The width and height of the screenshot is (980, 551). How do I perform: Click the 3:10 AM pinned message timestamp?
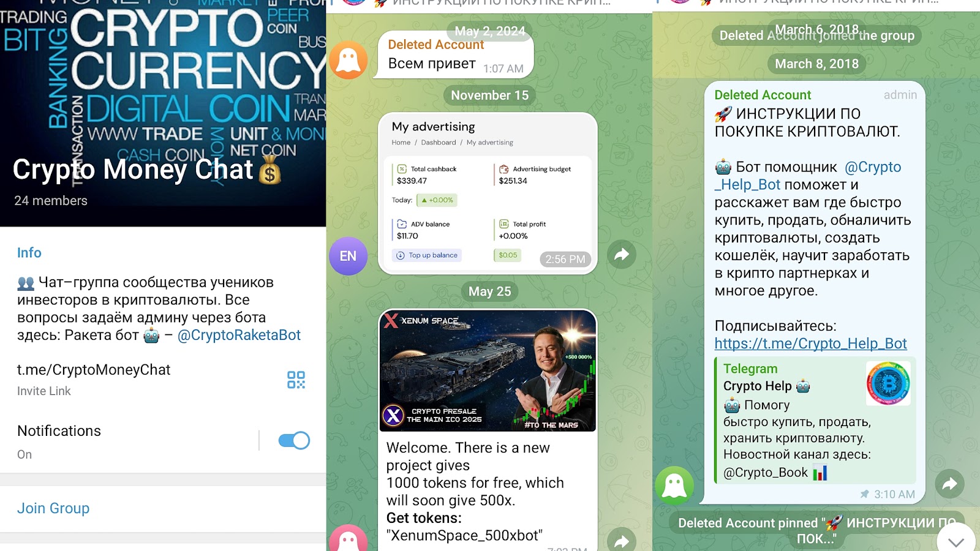coord(894,494)
